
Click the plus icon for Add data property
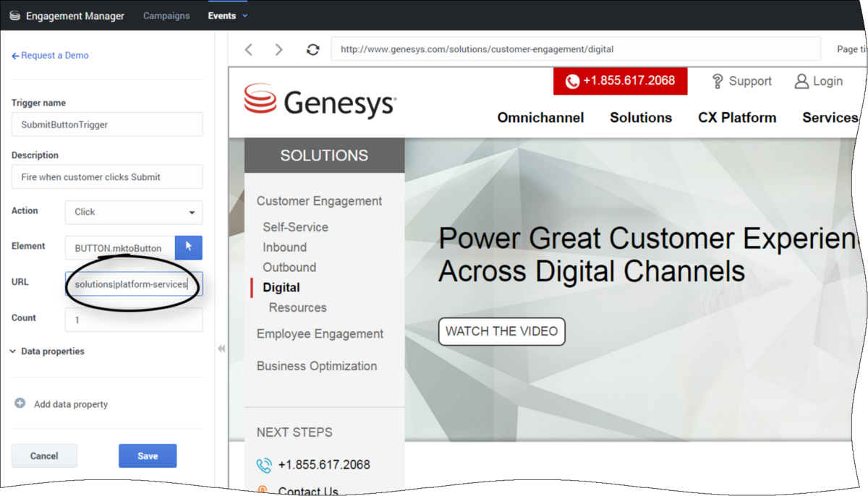click(20, 403)
